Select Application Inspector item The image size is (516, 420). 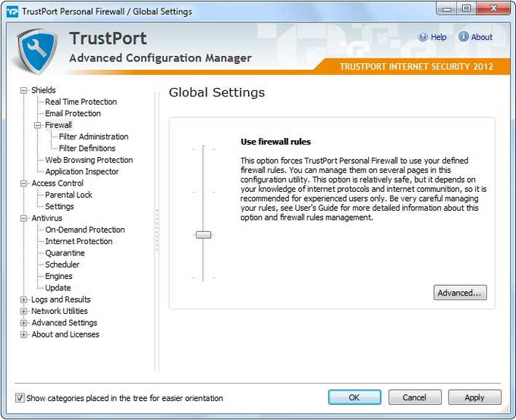tap(82, 171)
